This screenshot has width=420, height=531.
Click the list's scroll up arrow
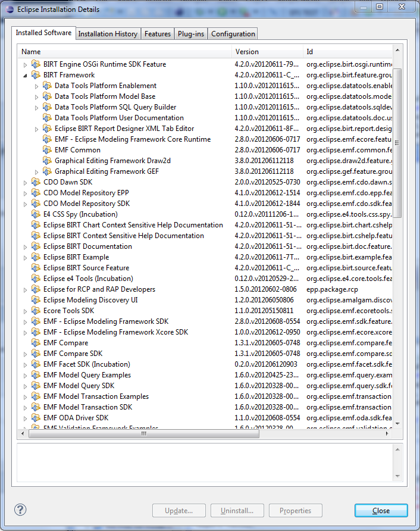tap(397, 50)
